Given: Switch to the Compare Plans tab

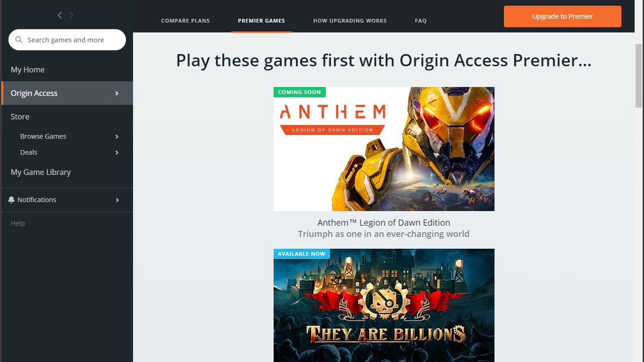Looking at the screenshot, I should click(x=185, y=20).
